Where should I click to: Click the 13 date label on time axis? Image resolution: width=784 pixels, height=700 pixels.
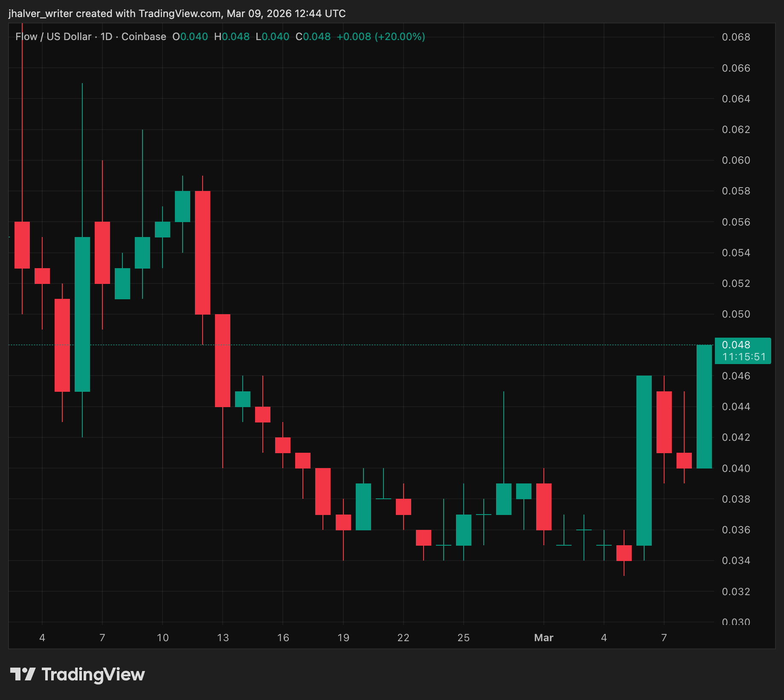pyautogui.click(x=223, y=638)
